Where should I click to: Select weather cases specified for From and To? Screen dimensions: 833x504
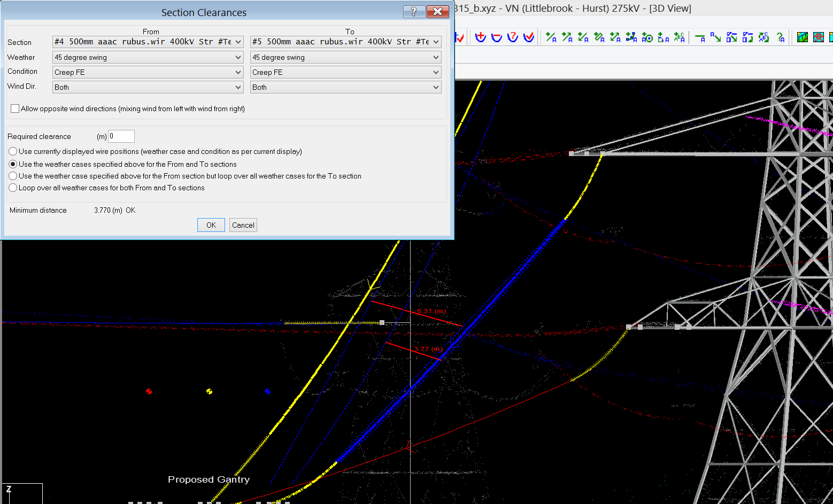coord(13,164)
